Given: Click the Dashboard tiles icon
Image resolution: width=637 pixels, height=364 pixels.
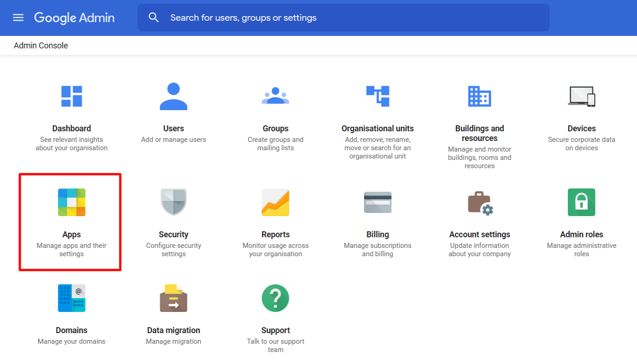Looking at the screenshot, I should 71,96.
